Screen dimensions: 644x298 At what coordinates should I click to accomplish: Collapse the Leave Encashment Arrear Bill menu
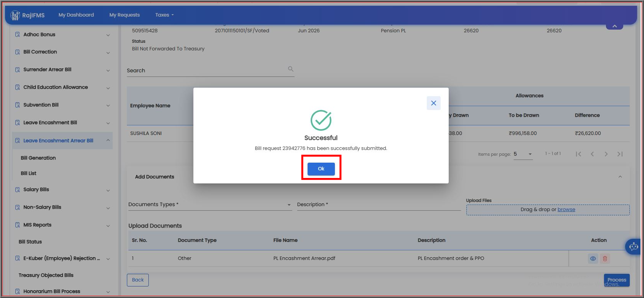(108, 140)
